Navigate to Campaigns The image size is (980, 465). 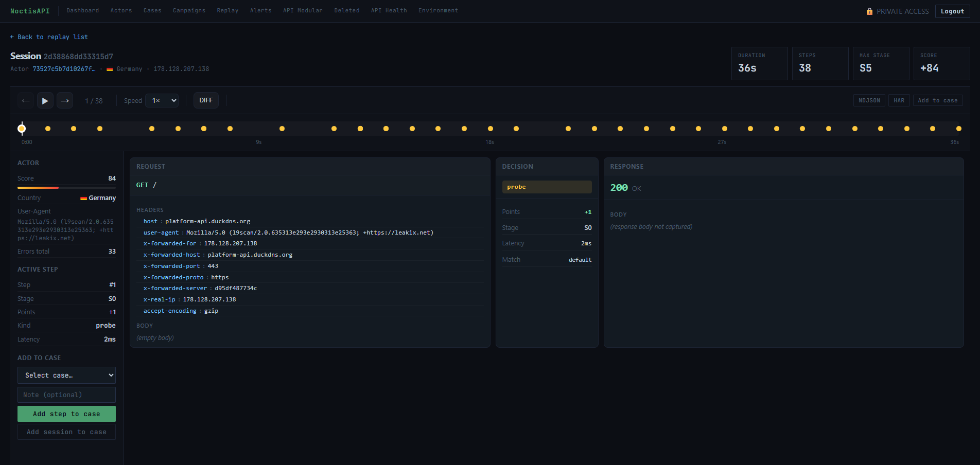pos(189,10)
